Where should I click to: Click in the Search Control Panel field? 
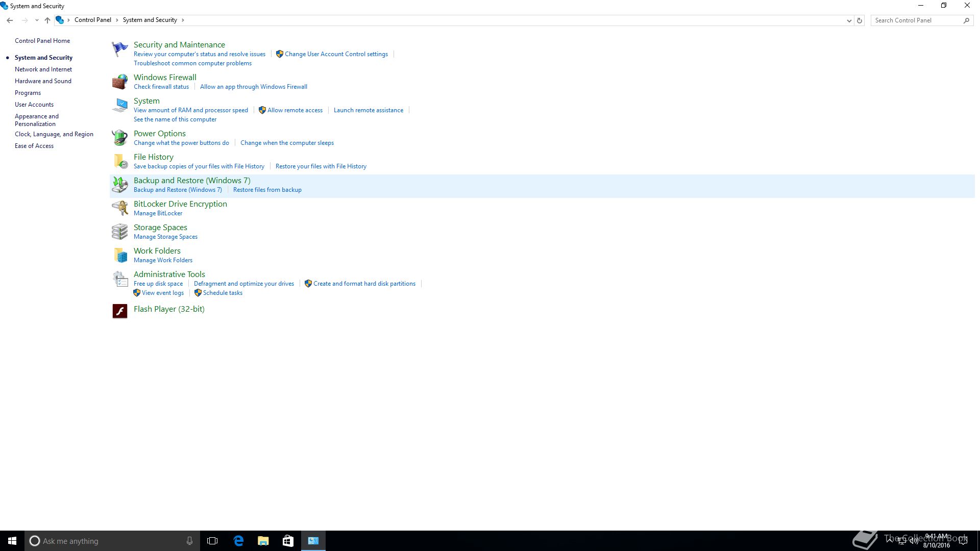(916, 20)
